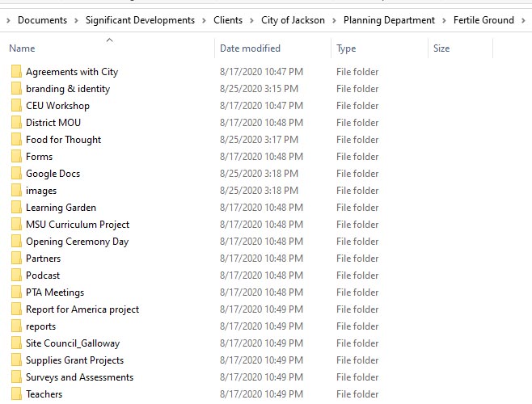Click the Learning Garden folder name
The image size is (532, 404).
click(x=61, y=208)
